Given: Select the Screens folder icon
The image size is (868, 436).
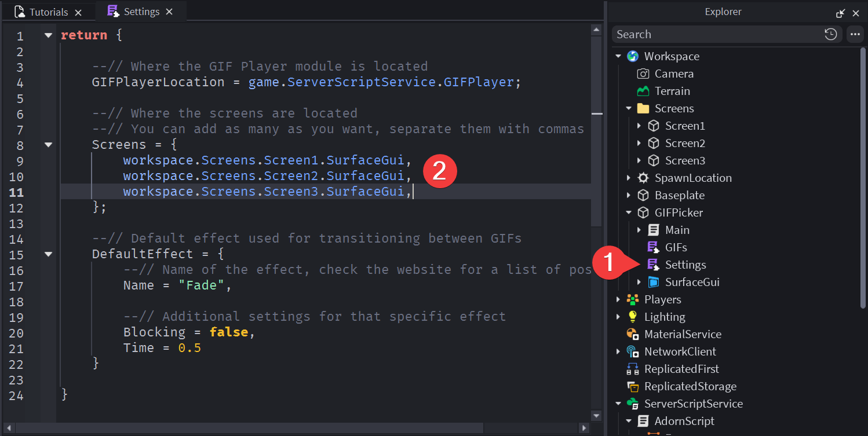Looking at the screenshot, I should click(643, 108).
